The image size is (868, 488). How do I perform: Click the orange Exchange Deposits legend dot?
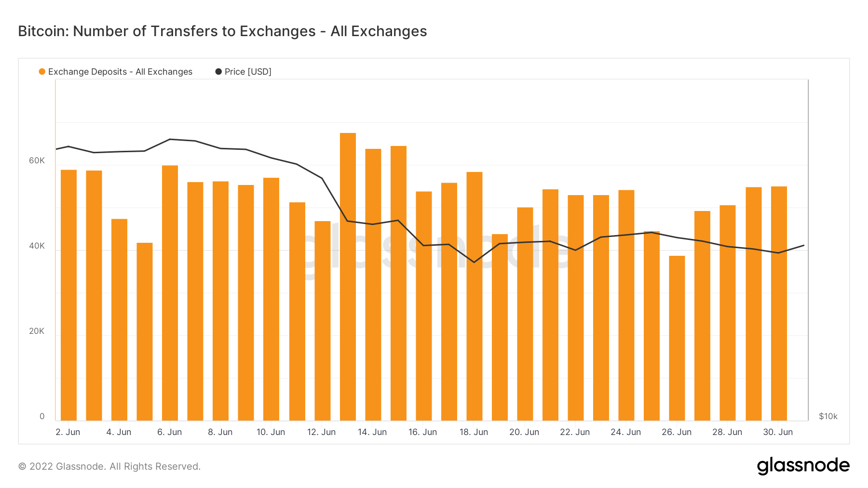[42, 72]
